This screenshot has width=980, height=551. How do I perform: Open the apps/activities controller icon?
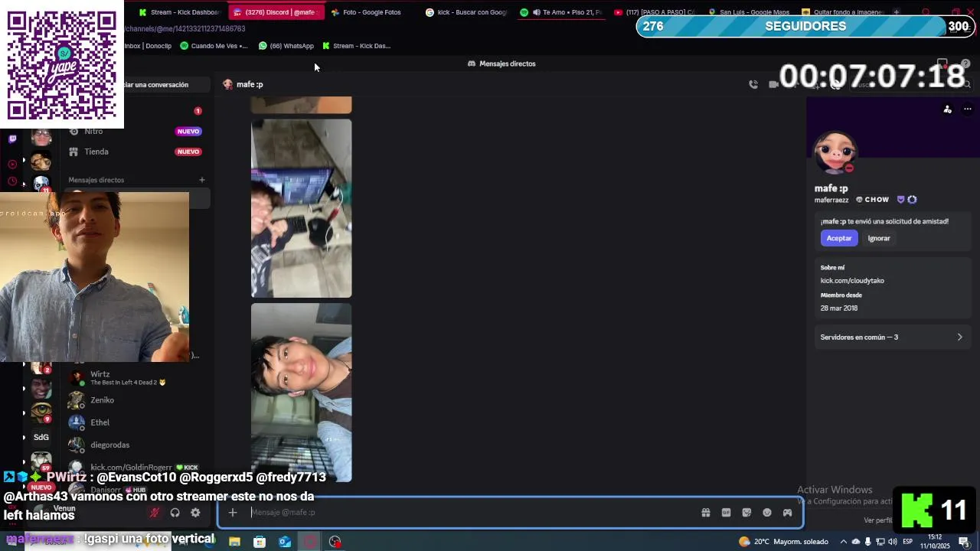[x=787, y=513]
